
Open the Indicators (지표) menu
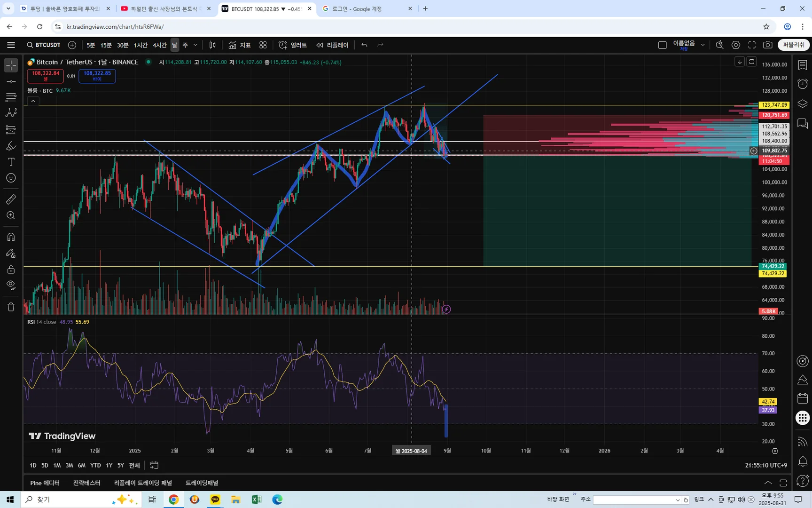point(240,45)
